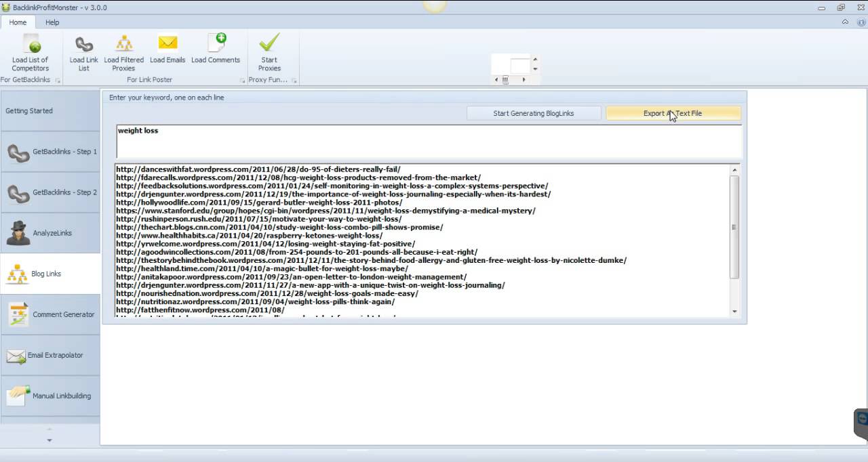Open GetBacklinks - Step 1 panel
This screenshot has height=462, width=868.
[x=50, y=152]
